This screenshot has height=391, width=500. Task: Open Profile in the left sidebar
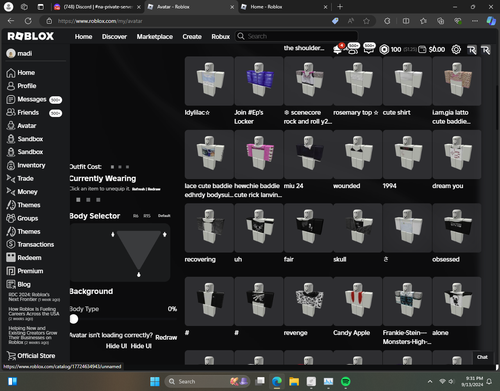[21, 86]
